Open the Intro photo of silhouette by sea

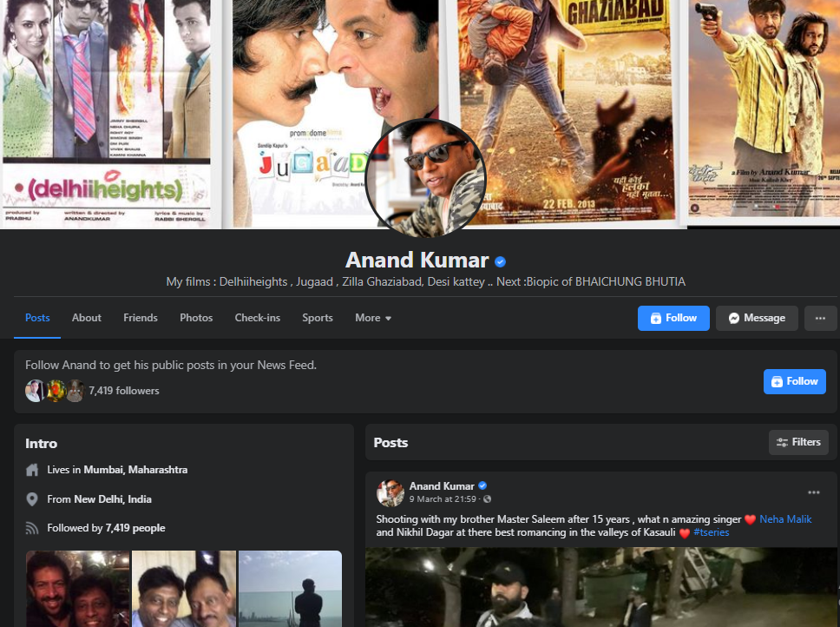pos(290,589)
